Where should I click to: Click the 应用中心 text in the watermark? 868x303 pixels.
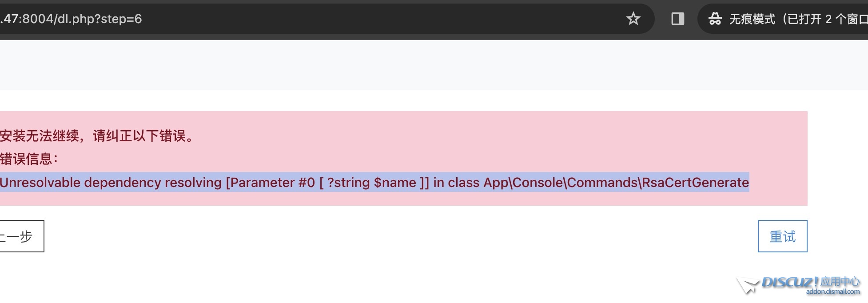click(x=840, y=281)
